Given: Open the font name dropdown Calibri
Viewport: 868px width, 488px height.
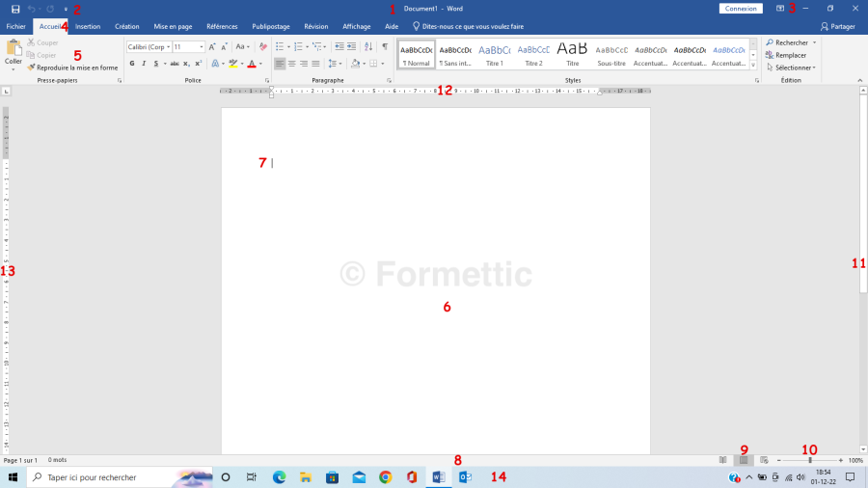Looking at the screenshot, I should pyautogui.click(x=168, y=47).
